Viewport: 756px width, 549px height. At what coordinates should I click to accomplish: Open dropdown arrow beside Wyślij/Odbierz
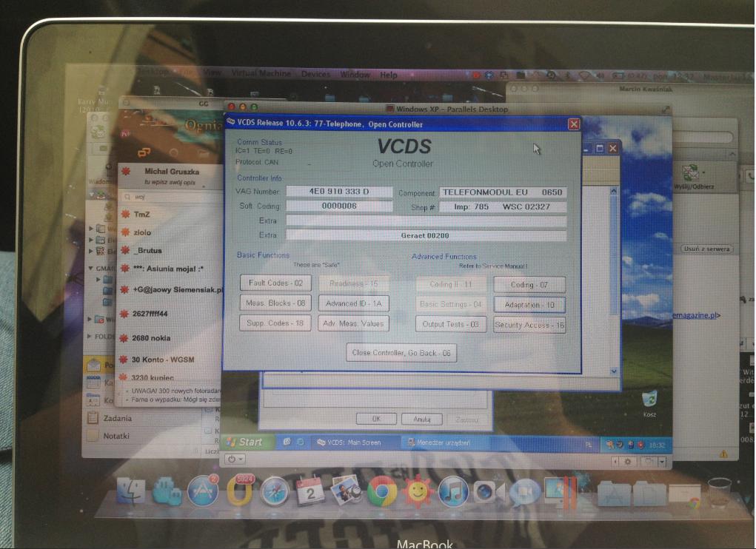[704, 172]
